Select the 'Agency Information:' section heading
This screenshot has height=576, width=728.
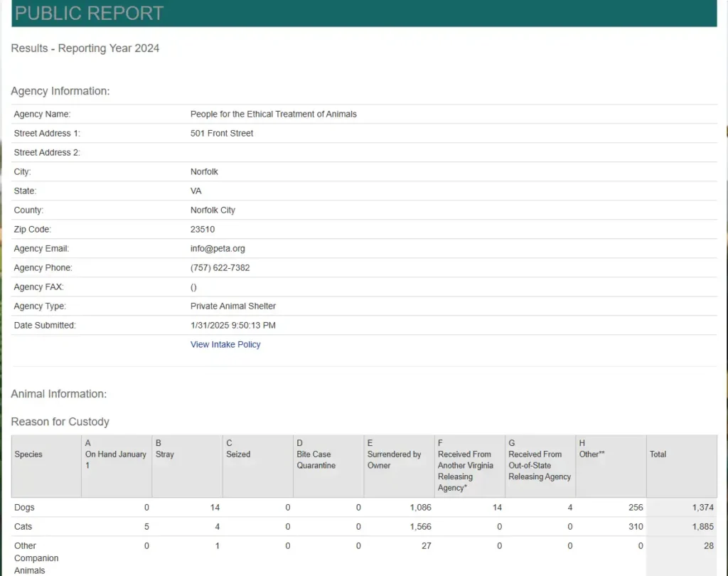tap(60, 91)
